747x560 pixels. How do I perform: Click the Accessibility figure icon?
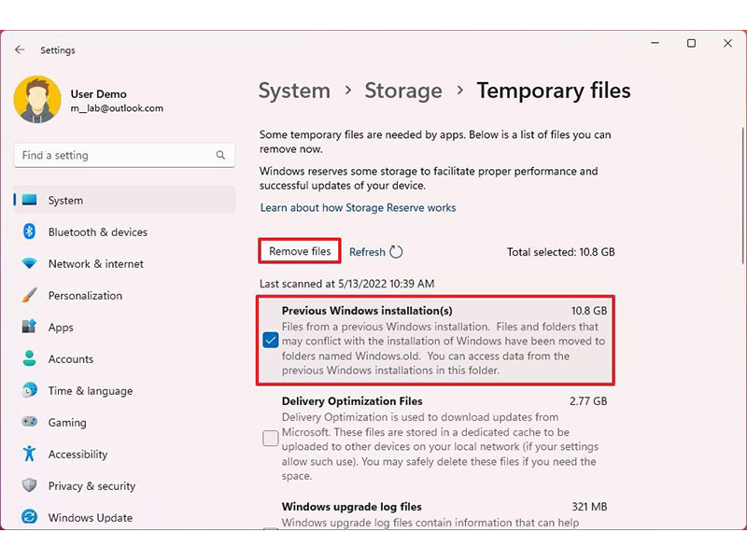coord(29,454)
